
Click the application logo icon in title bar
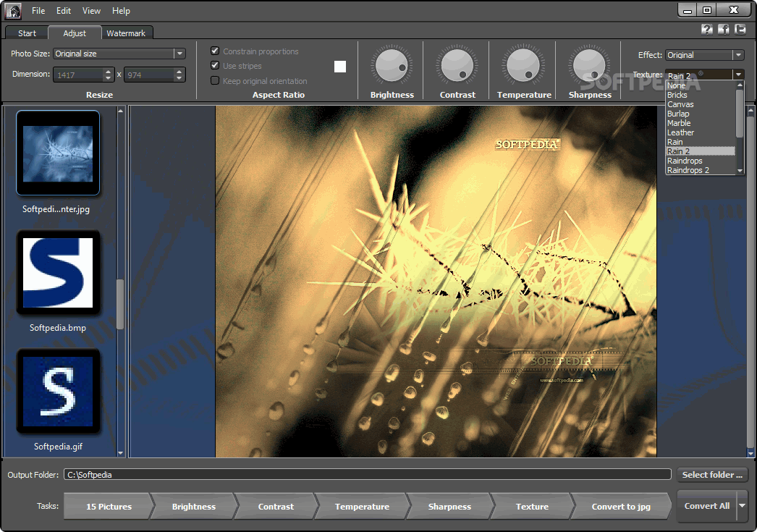pos(13,11)
